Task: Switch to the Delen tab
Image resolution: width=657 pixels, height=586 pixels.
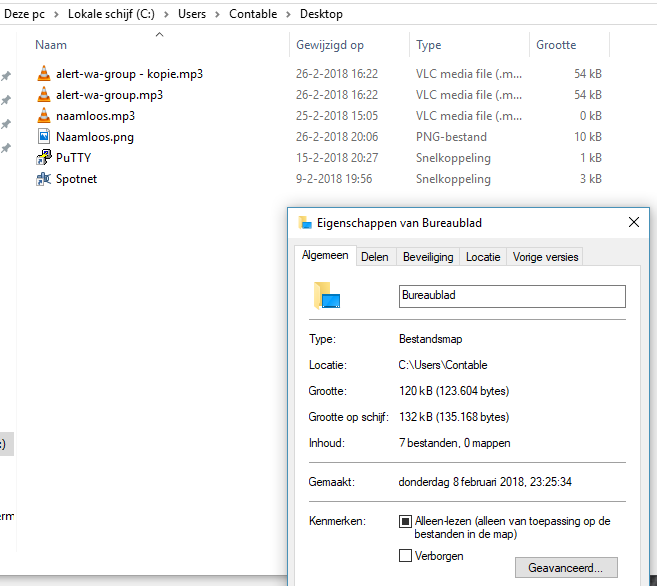Action: [x=375, y=257]
